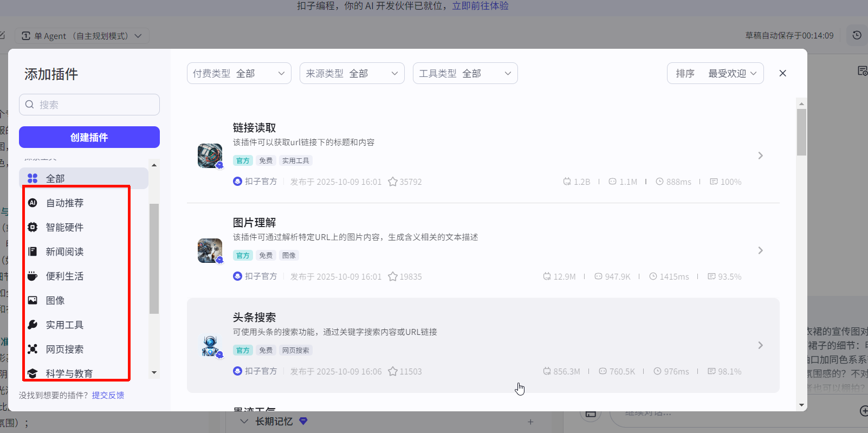The image size is (868, 433).
Task: Click the magnifier icon in search box
Action: tap(30, 105)
